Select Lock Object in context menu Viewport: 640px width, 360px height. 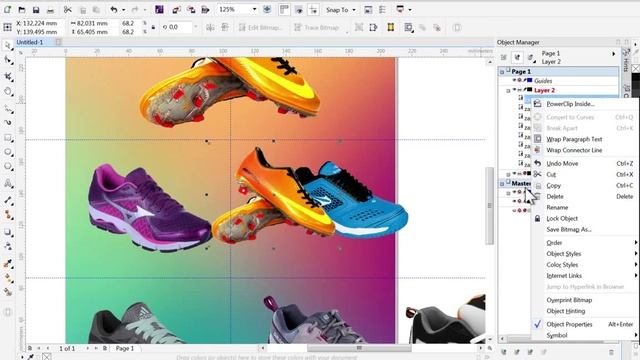tap(586, 219)
